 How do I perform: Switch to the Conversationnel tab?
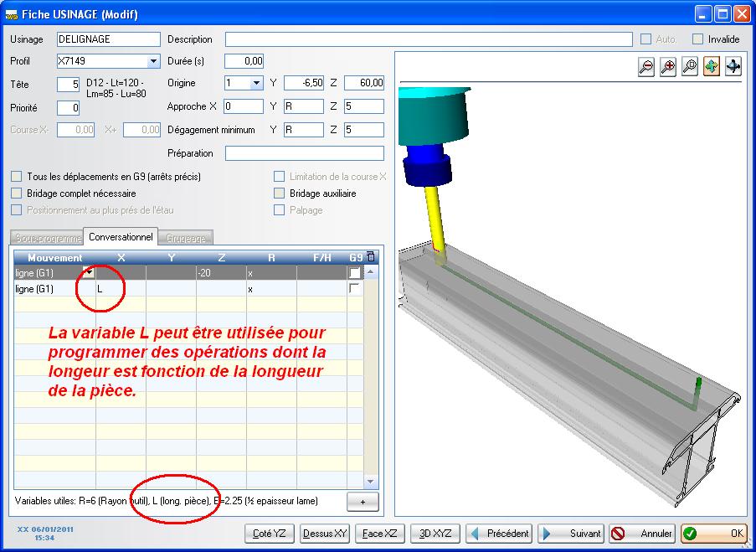click(x=121, y=237)
